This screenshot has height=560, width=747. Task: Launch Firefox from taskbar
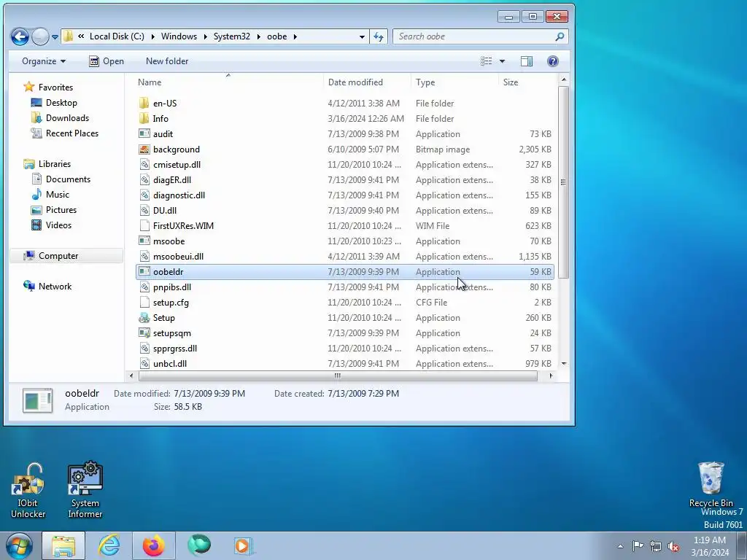(x=153, y=545)
